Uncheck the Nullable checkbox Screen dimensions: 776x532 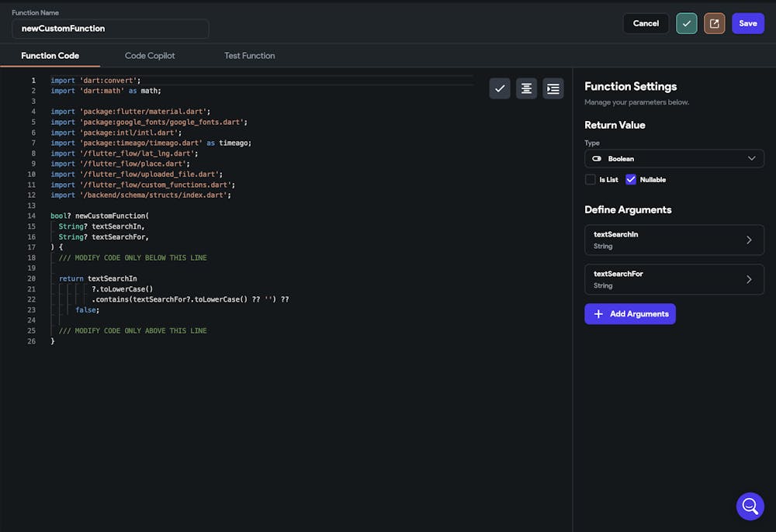pos(631,180)
